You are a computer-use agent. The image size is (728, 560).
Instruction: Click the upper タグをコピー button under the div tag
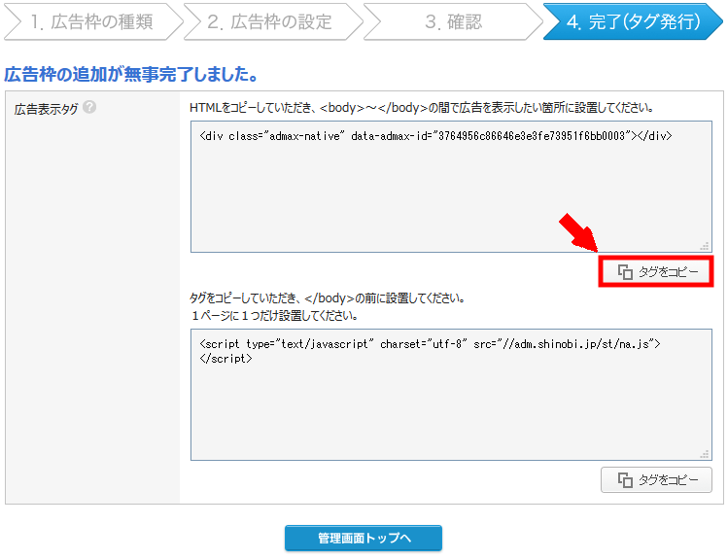pos(656,271)
